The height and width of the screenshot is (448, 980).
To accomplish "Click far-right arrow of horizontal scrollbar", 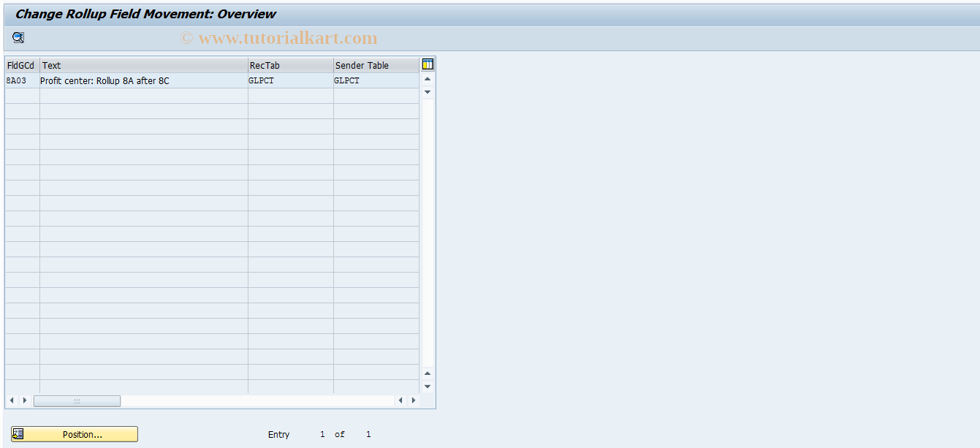I will coord(414,400).
